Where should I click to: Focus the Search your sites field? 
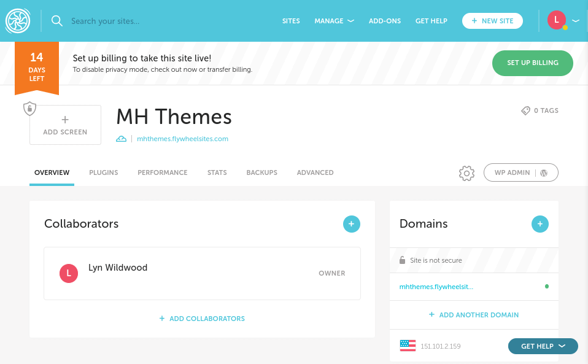tap(106, 21)
